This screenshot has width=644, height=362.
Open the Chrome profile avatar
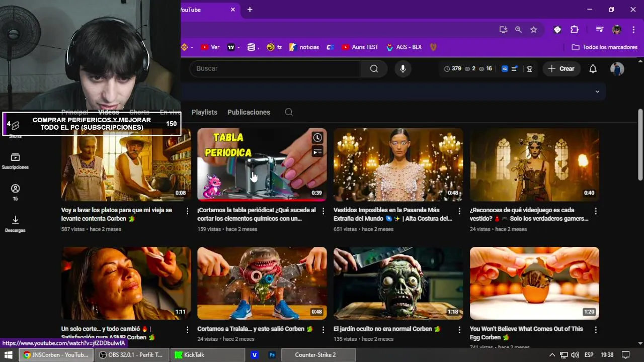click(x=616, y=30)
